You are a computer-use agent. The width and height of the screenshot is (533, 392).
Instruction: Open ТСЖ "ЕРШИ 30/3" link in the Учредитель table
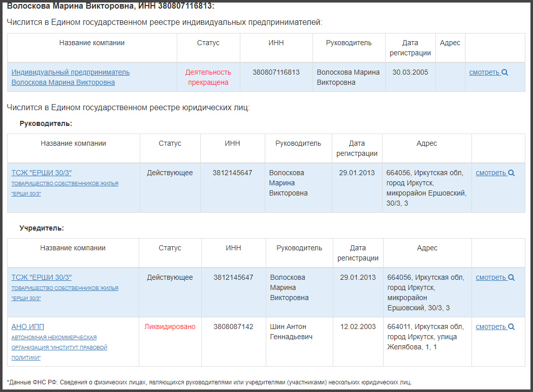42,278
